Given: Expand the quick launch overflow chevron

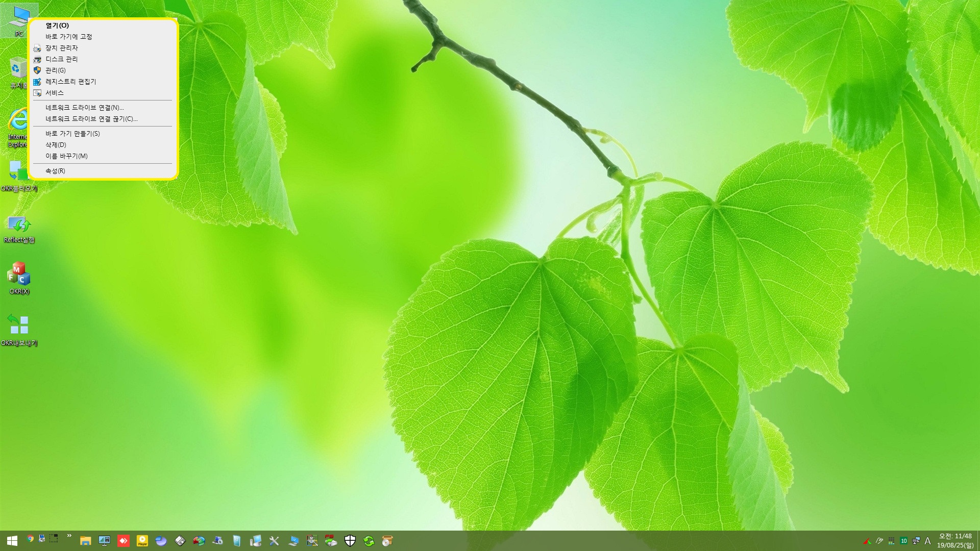Looking at the screenshot, I should tap(69, 536).
